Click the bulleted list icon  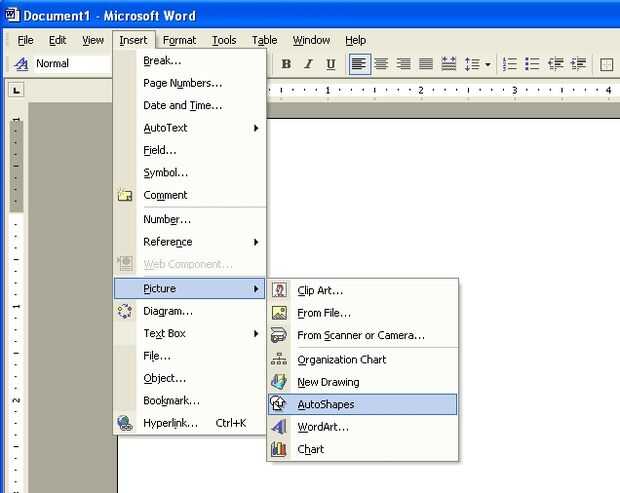[x=532, y=64]
